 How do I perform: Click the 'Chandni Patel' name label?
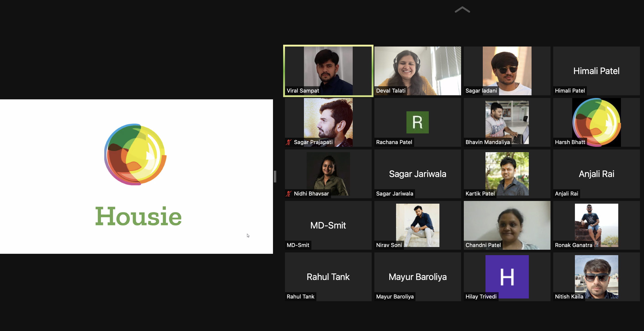[483, 245]
